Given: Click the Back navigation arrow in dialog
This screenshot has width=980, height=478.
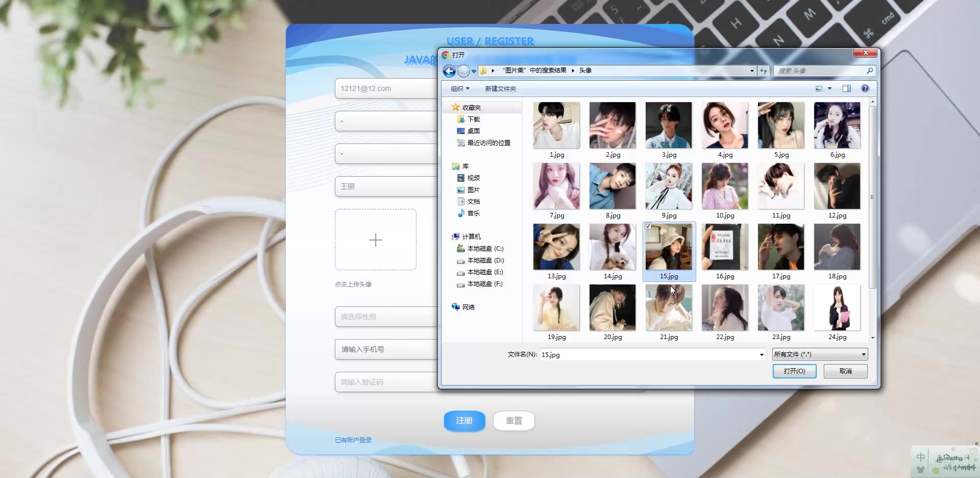Looking at the screenshot, I should pyautogui.click(x=449, y=71).
